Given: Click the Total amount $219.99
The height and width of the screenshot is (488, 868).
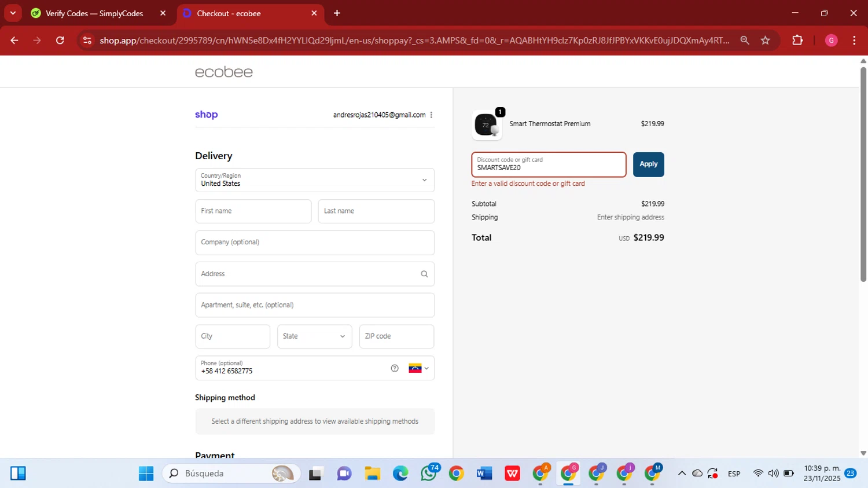Looking at the screenshot, I should click(649, 238).
